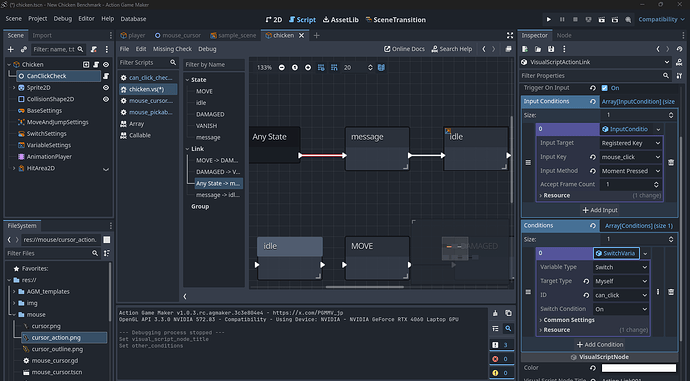This screenshot has height=381, width=690.
Task: Revert the Color property to default
Action: [x=593, y=368]
